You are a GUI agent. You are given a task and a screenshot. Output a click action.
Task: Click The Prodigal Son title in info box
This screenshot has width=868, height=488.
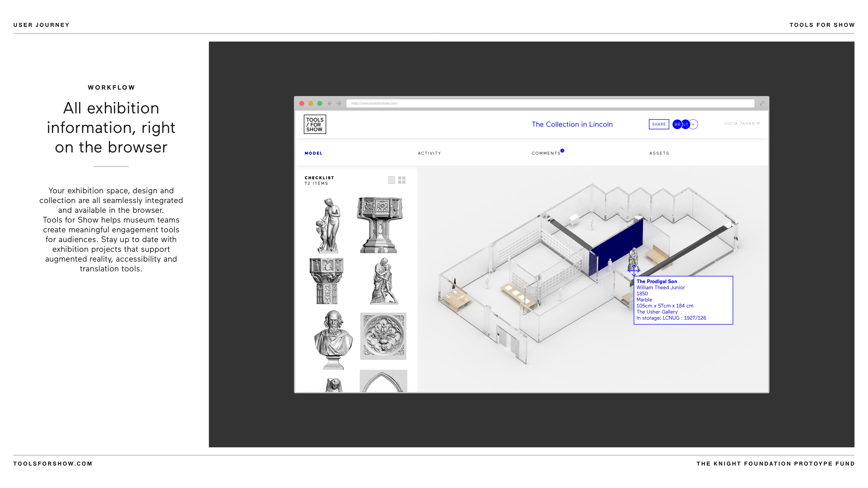[x=657, y=282]
